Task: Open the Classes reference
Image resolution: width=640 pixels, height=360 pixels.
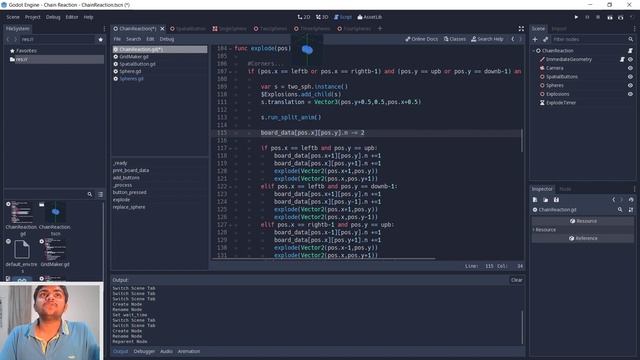Action: point(455,39)
